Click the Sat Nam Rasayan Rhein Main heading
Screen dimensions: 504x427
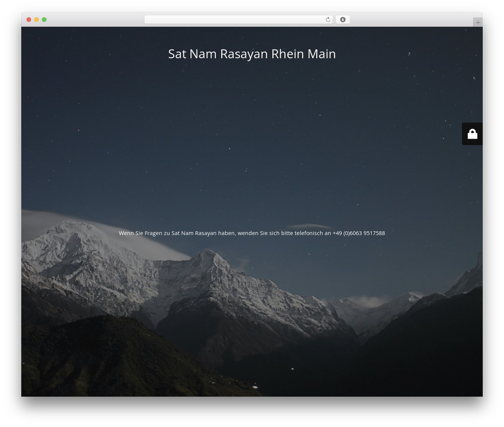point(252,54)
